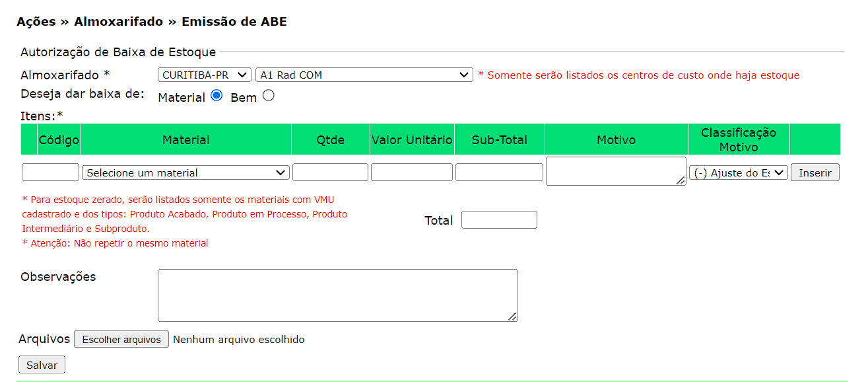The width and height of the screenshot is (868, 382).
Task: Click the Valor Unitário input field
Action: click(x=412, y=172)
